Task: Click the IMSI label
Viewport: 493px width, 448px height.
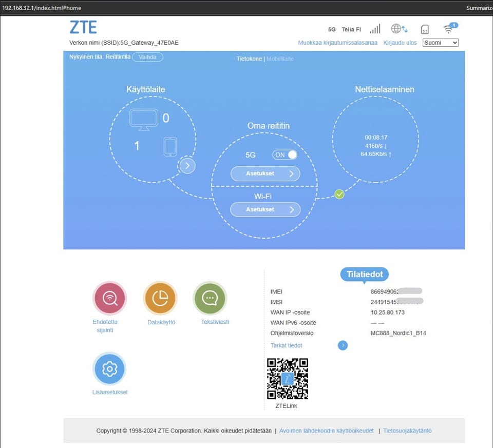Action: (276, 302)
